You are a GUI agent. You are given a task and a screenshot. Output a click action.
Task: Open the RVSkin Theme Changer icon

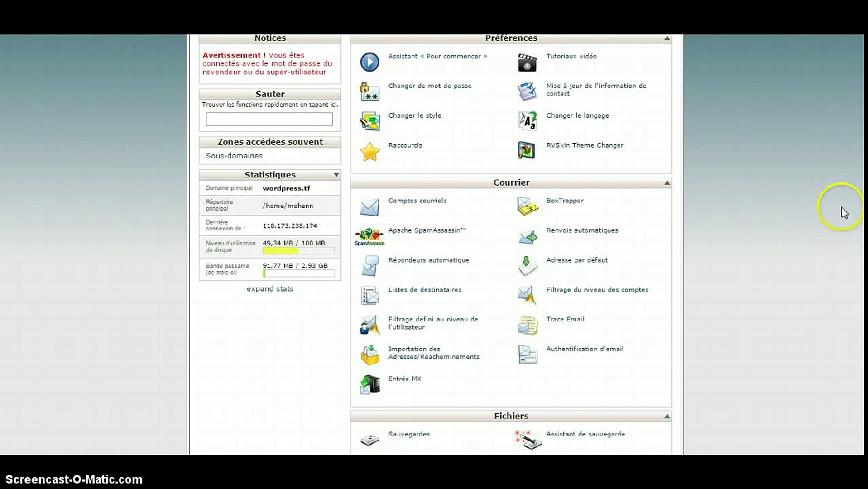(x=527, y=151)
